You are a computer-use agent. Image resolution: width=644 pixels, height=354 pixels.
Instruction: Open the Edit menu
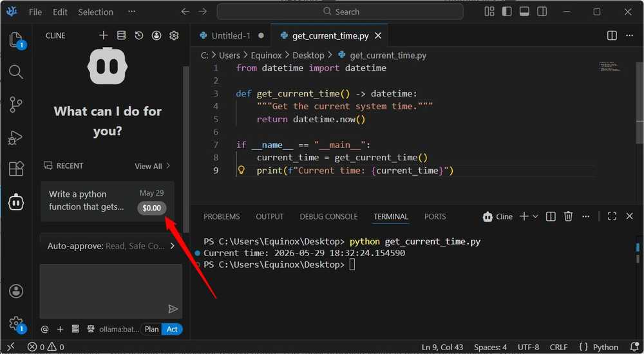[60, 12]
